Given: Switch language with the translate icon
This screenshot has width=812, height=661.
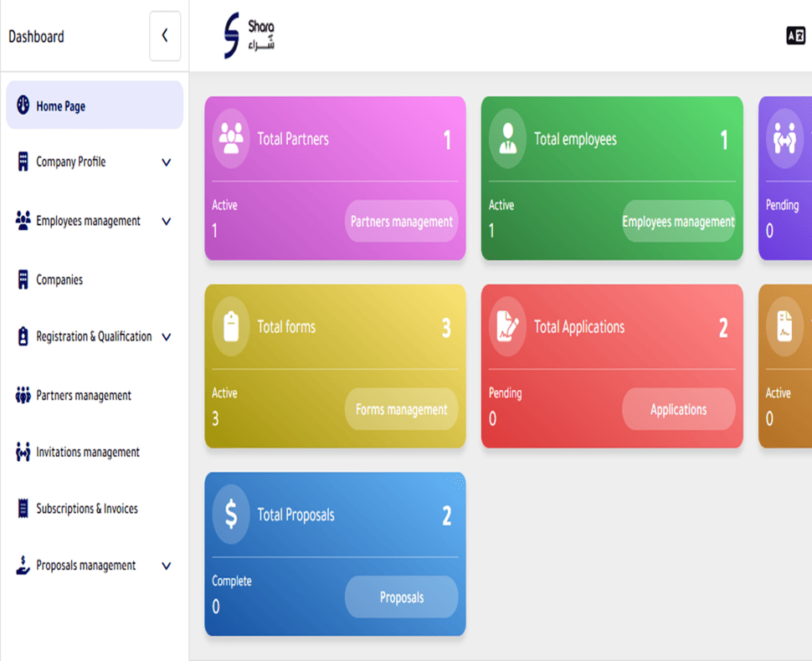Looking at the screenshot, I should (x=795, y=36).
